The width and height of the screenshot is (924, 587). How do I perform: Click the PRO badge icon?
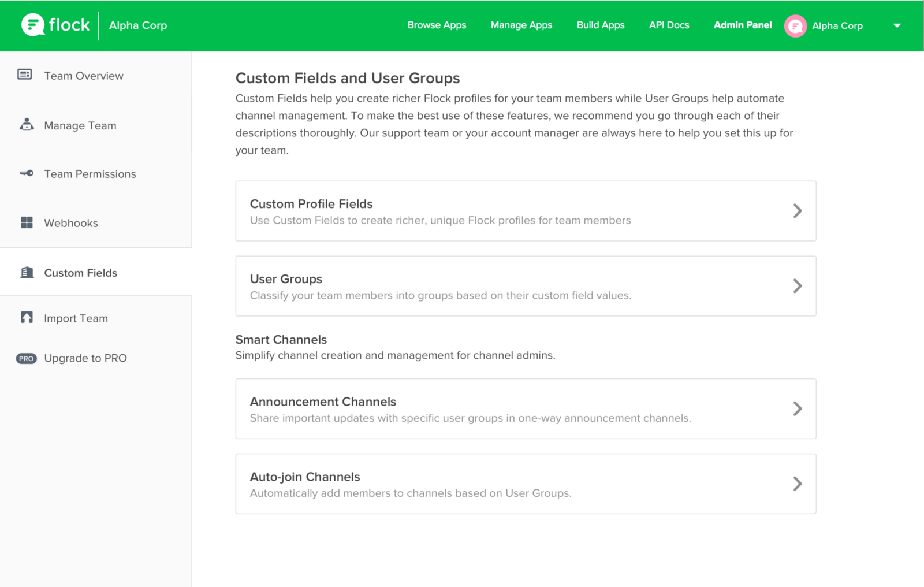pos(26,358)
